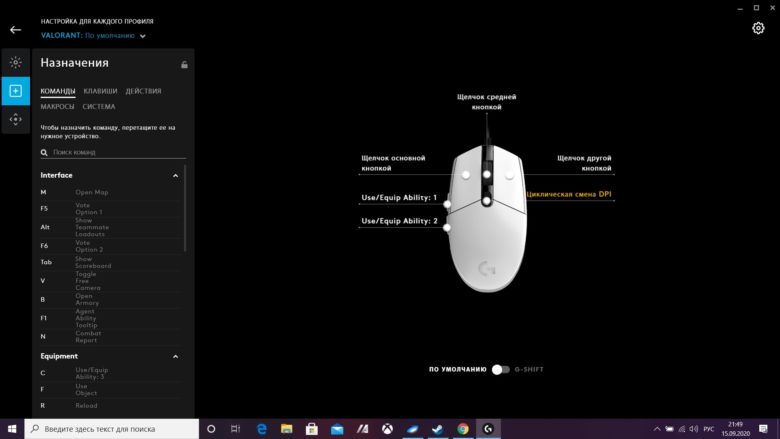Select the middle click scroll wheel marker
The height and width of the screenshot is (439, 780).
[487, 174]
